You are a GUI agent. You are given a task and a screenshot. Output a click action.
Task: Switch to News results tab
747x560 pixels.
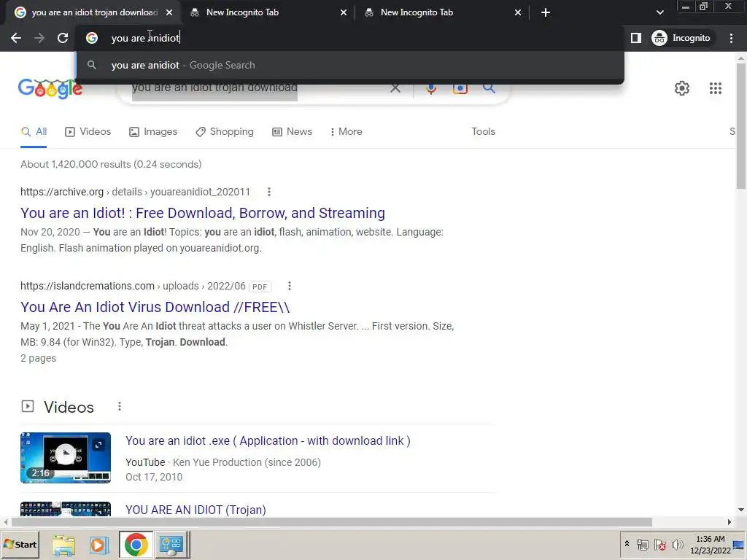292,132
